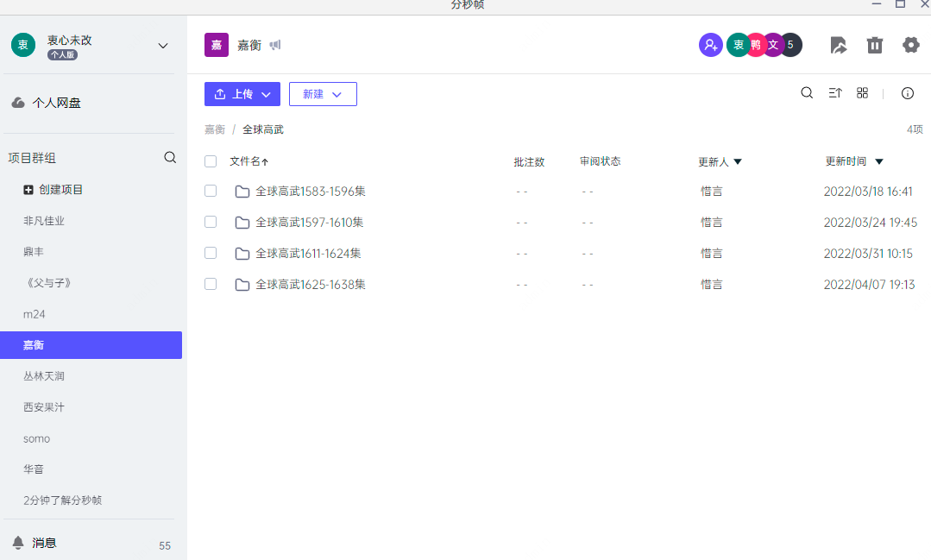Click the 鸭 member avatar
The width and height of the screenshot is (931, 560).
pyautogui.click(x=755, y=45)
